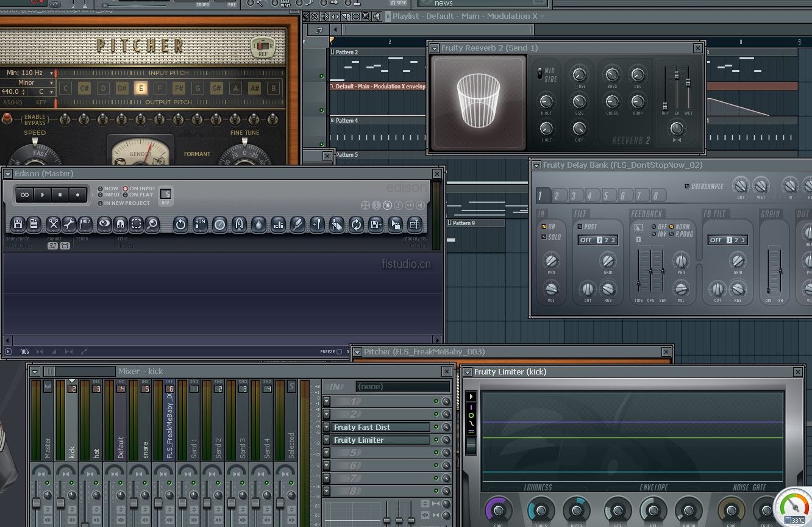812x527 pixels.
Task: Select the ON PLAY recording option
Action: [x=138, y=195]
